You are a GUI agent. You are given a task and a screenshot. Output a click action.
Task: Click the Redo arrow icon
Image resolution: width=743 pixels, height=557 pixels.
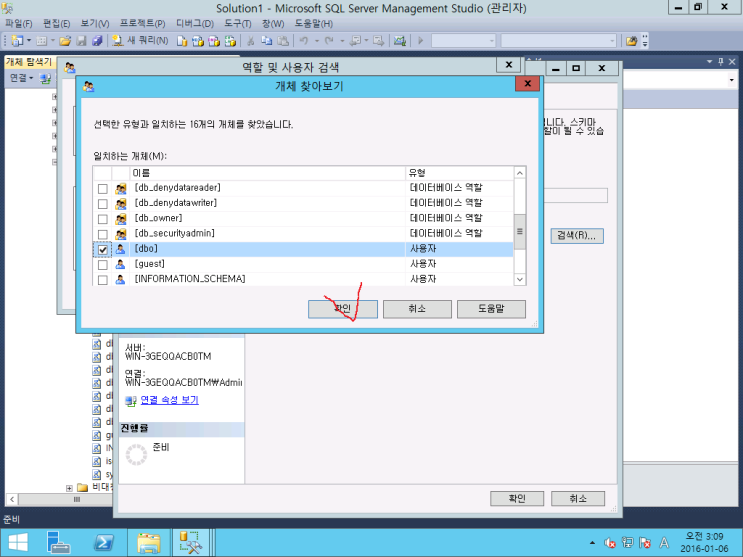[x=329, y=41]
